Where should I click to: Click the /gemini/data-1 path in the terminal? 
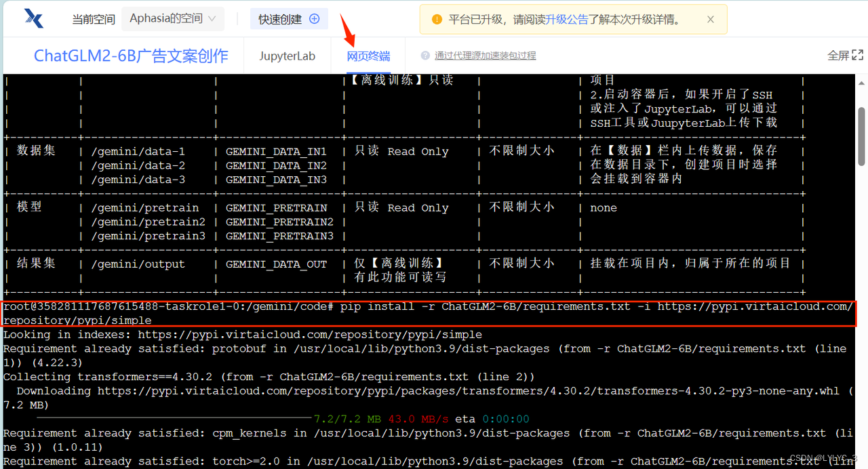pos(138,152)
